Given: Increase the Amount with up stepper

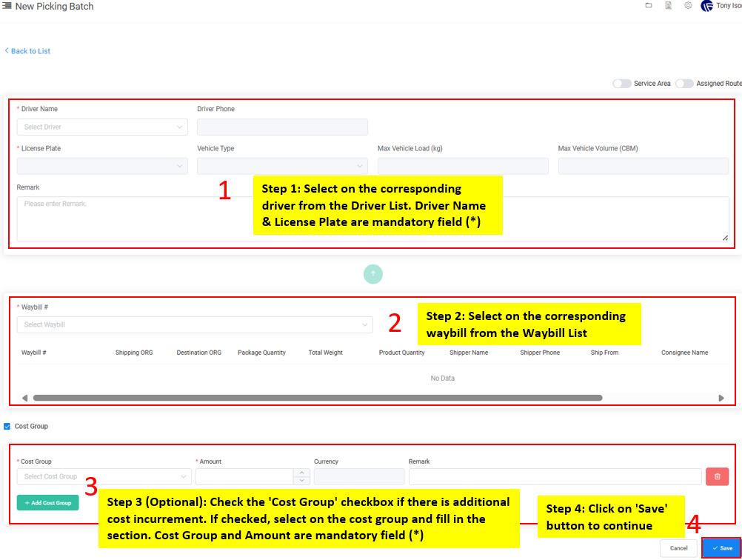Looking at the screenshot, I should pos(301,473).
